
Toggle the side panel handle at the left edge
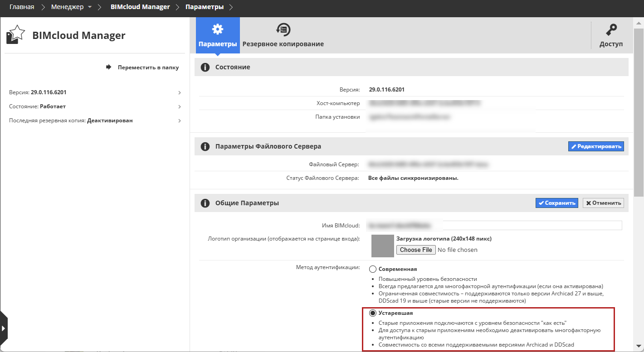tap(4, 328)
